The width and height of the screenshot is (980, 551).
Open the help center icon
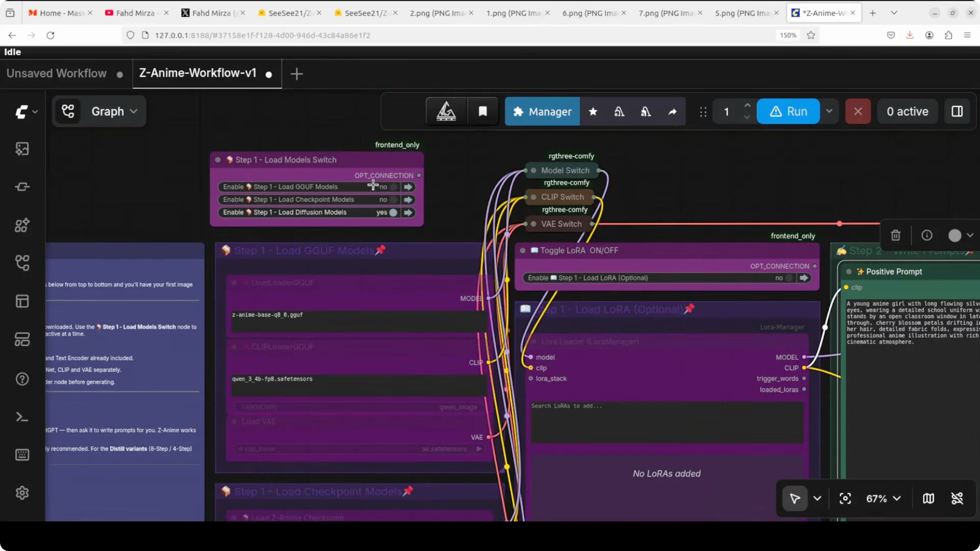[22, 379]
